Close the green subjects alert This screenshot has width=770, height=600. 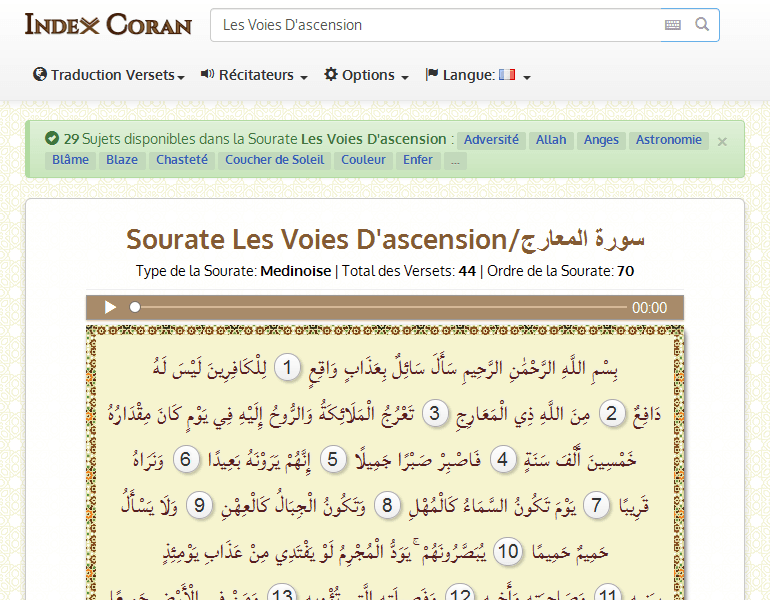[722, 141]
